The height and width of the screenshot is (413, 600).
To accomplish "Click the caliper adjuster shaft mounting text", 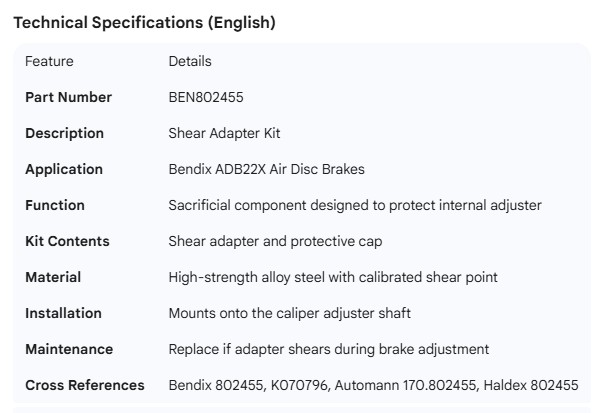I will coord(289,313).
